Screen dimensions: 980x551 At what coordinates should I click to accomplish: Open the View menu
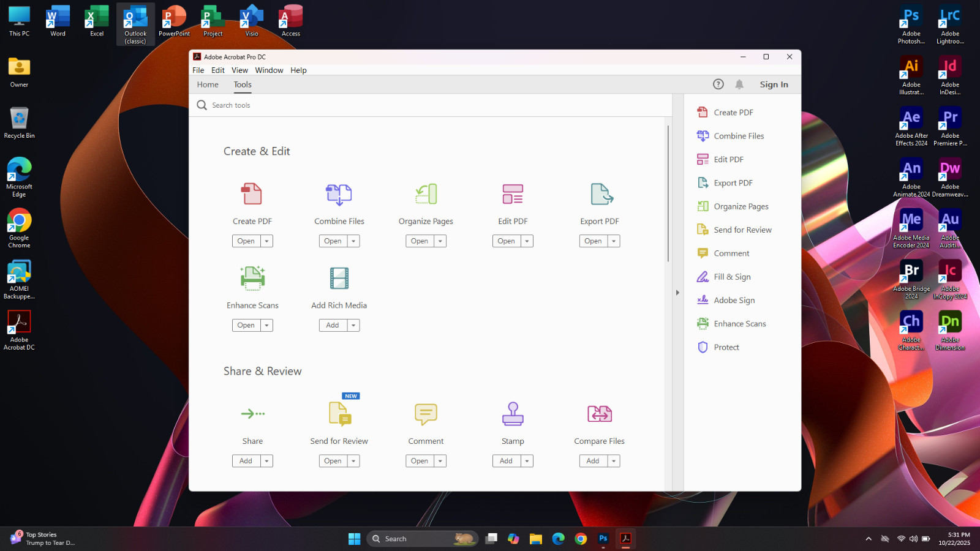click(239, 70)
